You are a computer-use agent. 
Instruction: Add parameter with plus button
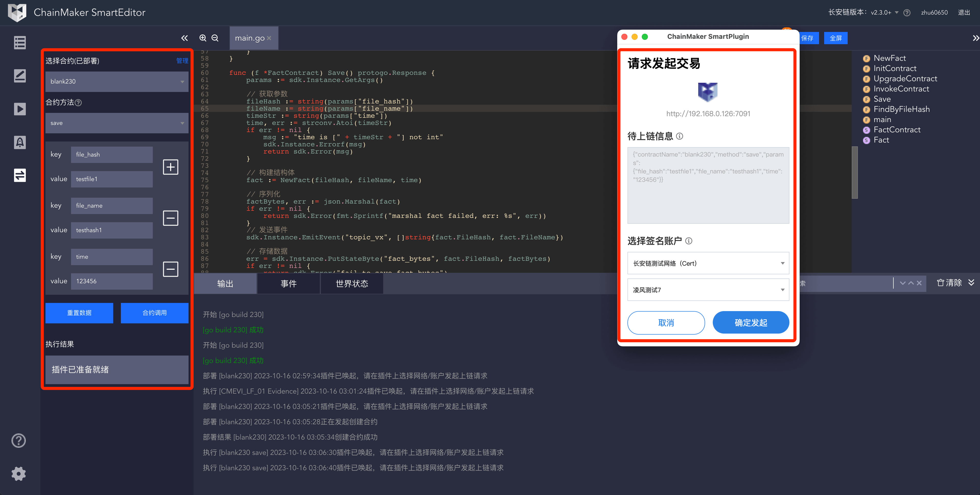(x=170, y=167)
